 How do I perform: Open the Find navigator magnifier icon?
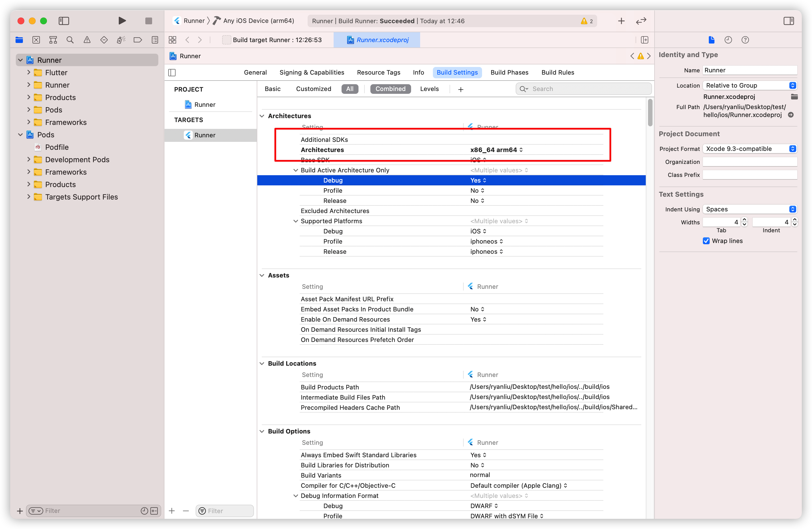pyautogui.click(x=70, y=40)
